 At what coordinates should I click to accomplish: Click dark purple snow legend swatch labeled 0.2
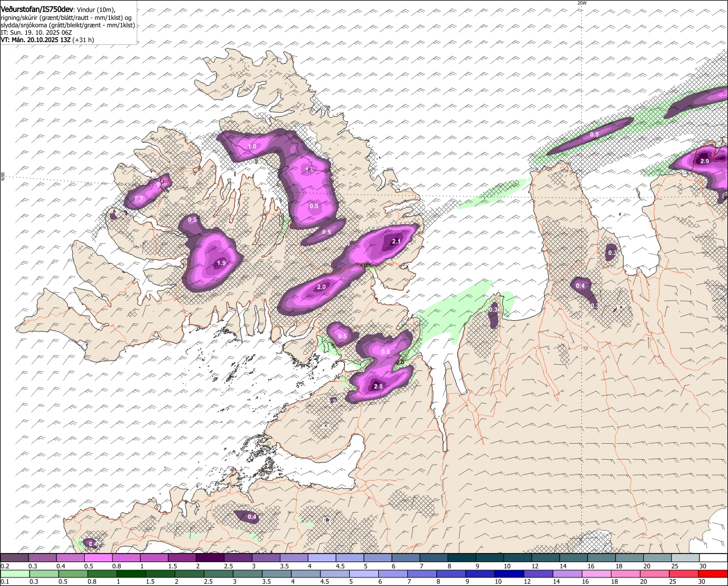(x=14, y=558)
